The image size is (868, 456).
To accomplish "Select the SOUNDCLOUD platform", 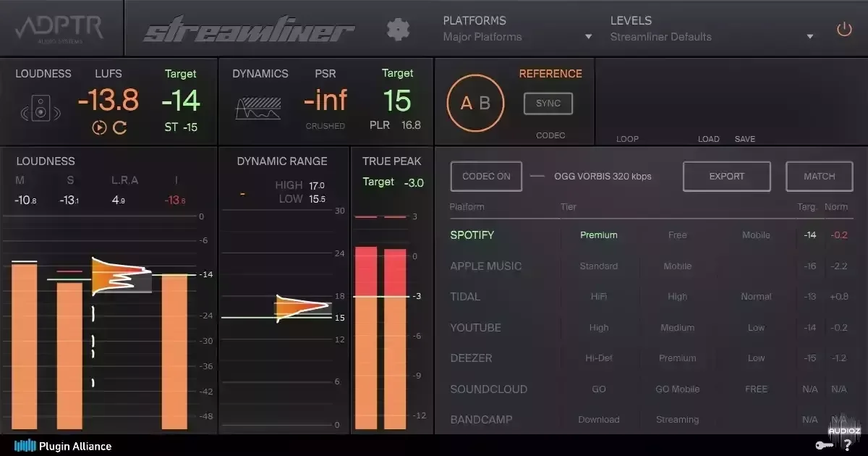I will tap(489, 389).
